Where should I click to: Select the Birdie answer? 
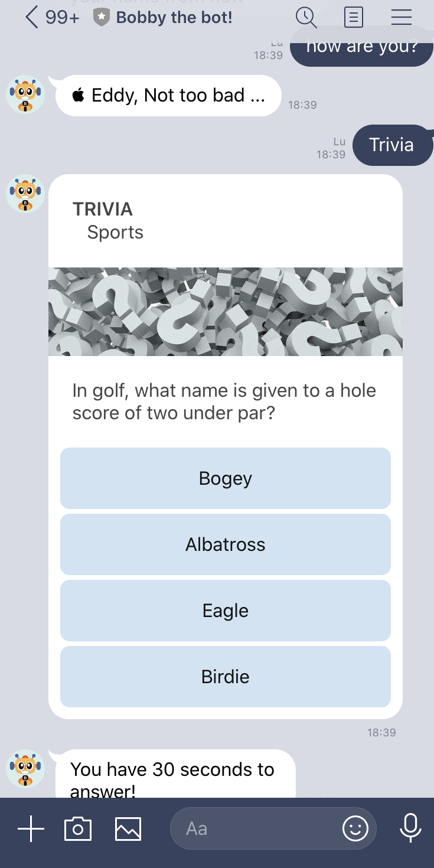point(226,677)
